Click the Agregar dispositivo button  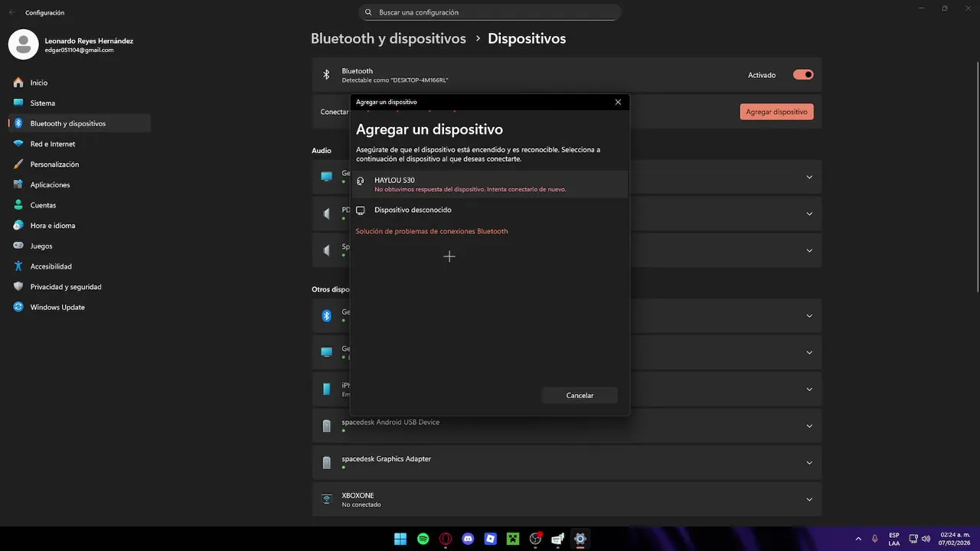point(776,112)
